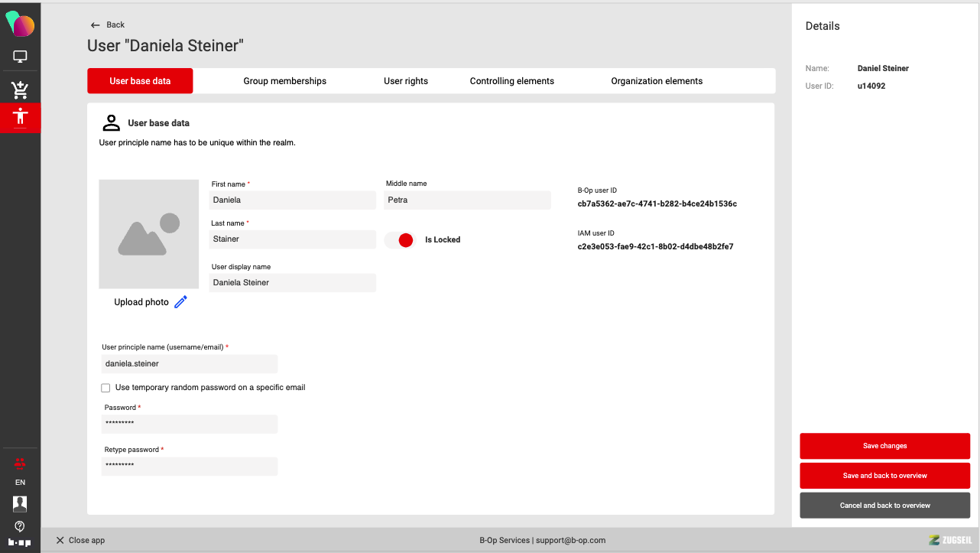Toggle the Is Locked switch
980x553 pixels.
coord(400,240)
